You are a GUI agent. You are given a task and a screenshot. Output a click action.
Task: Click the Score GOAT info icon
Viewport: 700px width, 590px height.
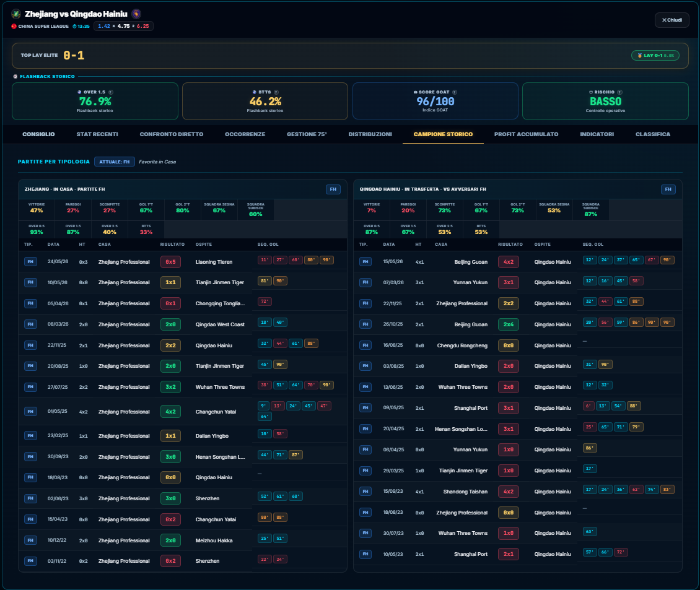click(x=455, y=92)
